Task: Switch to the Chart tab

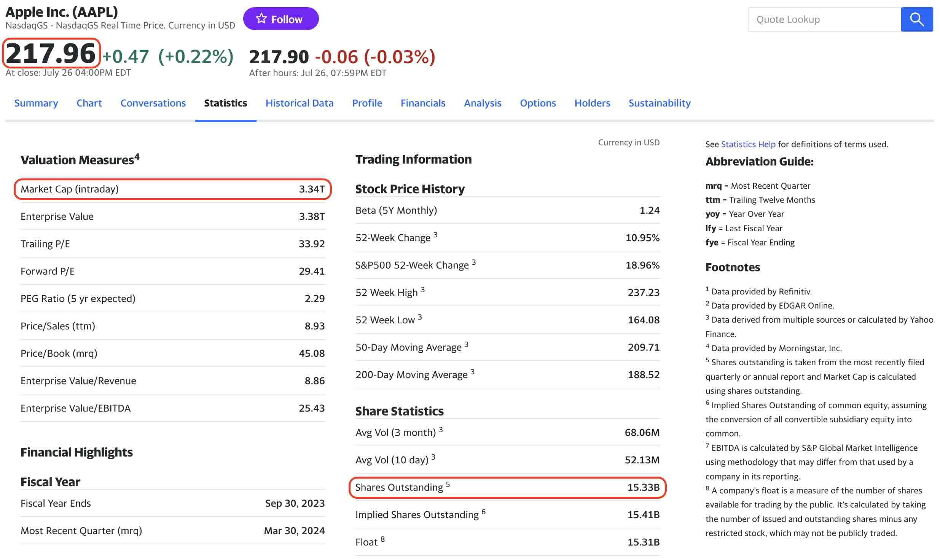Action: coord(89,103)
